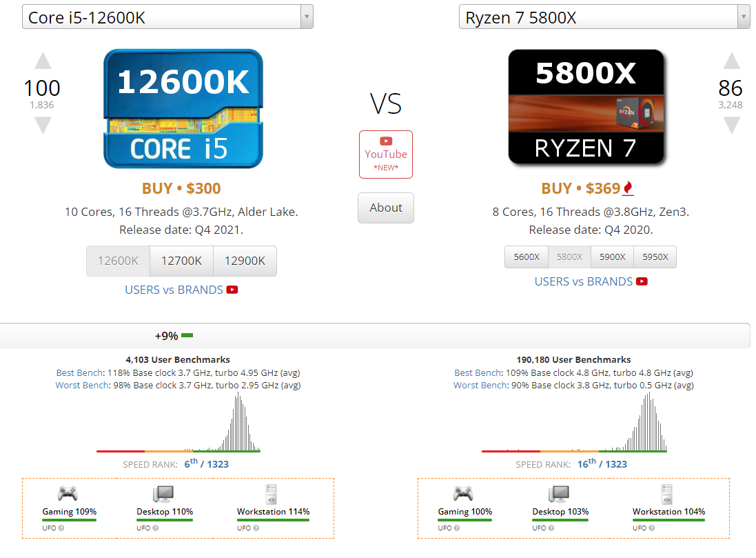756x558 pixels.
Task: Click the hot deal flame icon near $369
Action: click(628, 188)
